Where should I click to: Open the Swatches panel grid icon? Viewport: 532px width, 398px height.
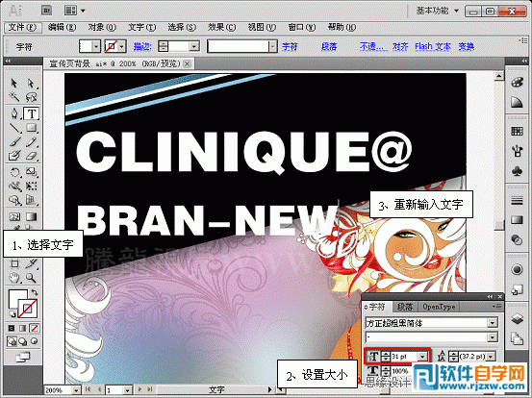[517, 131]
